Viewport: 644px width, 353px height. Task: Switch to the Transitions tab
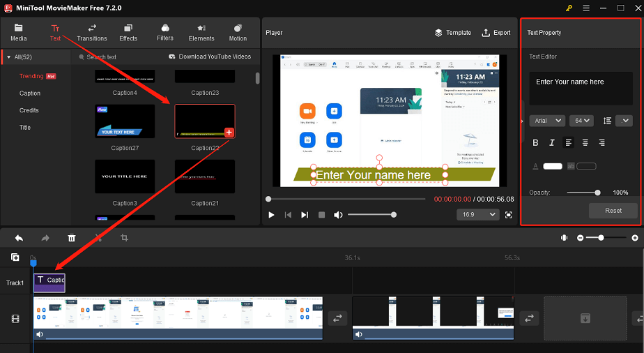tap(92, 33)
